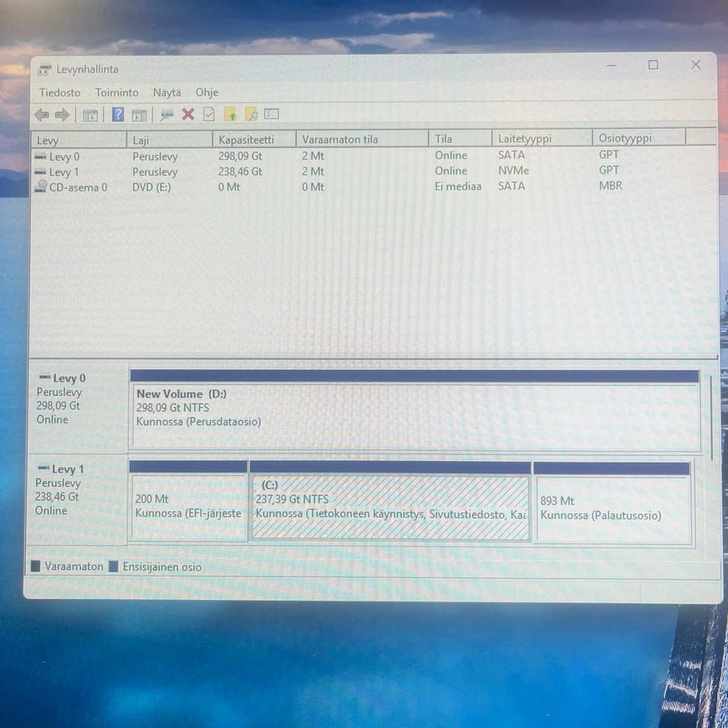The image size is (728, 728).
Task: Click the Levynhallinta icon in the title bar
Action: click(45, 70)
